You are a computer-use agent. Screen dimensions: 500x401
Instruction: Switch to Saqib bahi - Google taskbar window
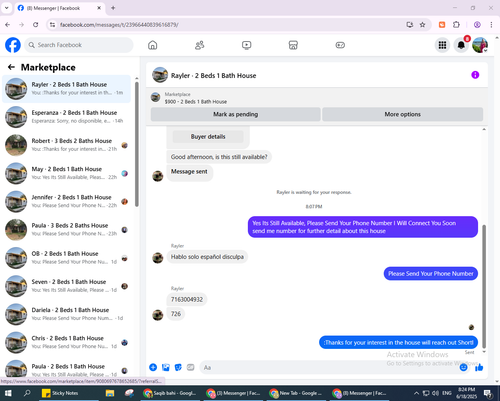(x=169, y=393)
